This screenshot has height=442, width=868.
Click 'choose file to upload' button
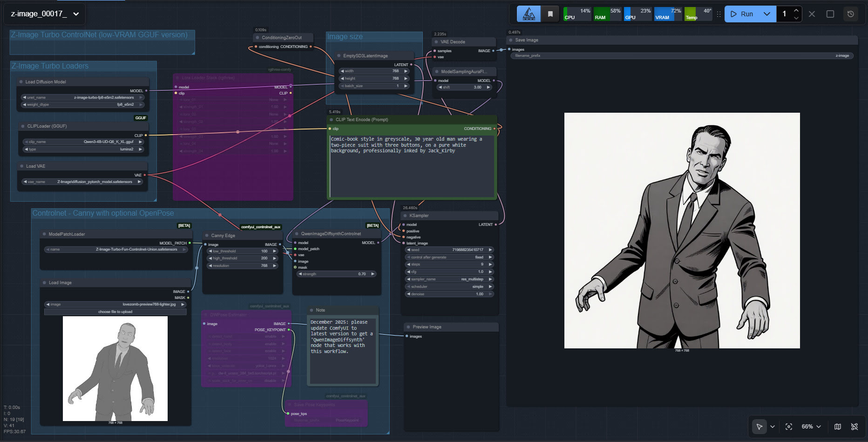[x=115, y=312]
